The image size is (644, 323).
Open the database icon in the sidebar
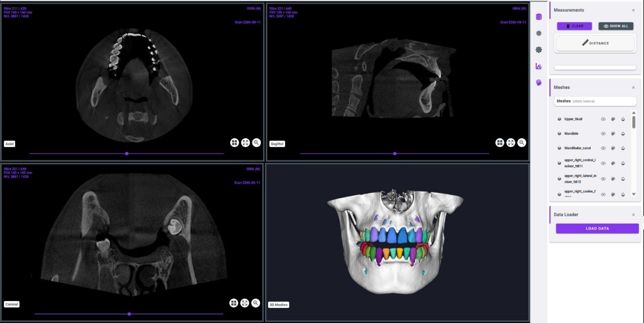pyautogui.click(x=539, y=17)
